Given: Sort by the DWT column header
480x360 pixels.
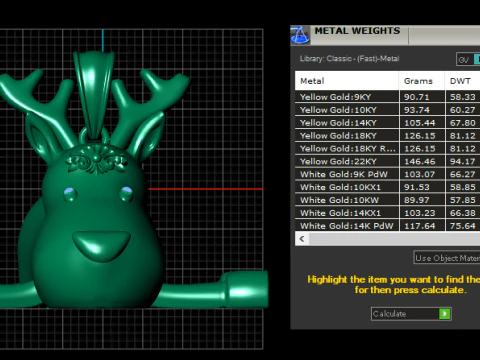Looking at the screenshot, I should [463, 81].
